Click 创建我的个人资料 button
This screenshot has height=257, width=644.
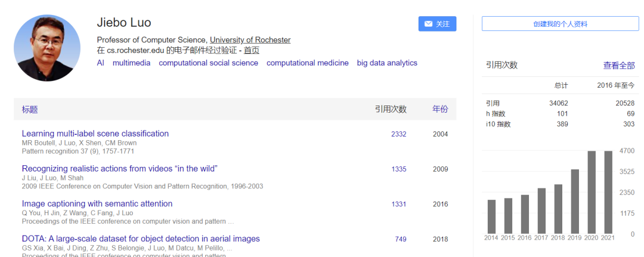(560, 24)
